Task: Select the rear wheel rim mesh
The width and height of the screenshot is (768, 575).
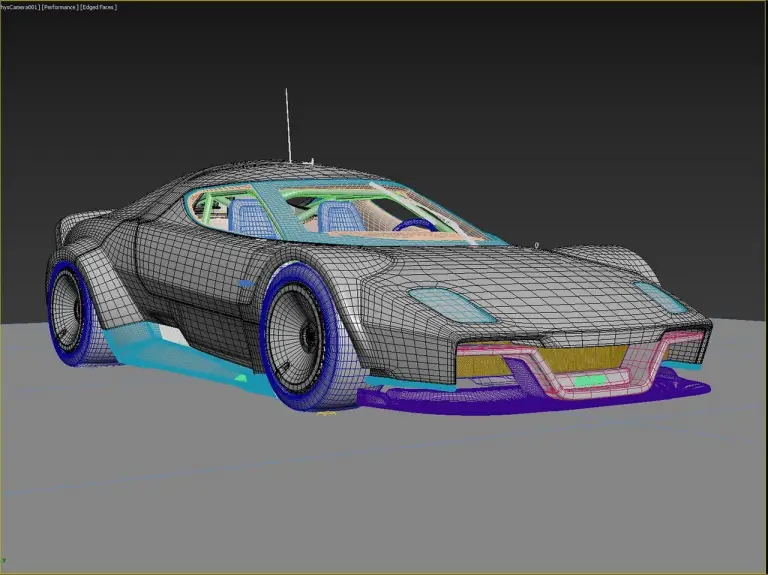Action: [x=66, y=311]
